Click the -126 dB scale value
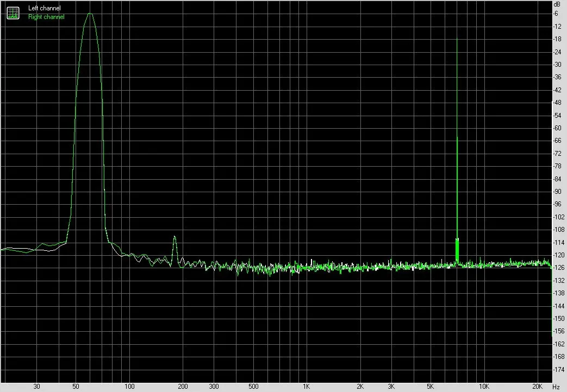 pyautogui.click(x=559, y=268)
